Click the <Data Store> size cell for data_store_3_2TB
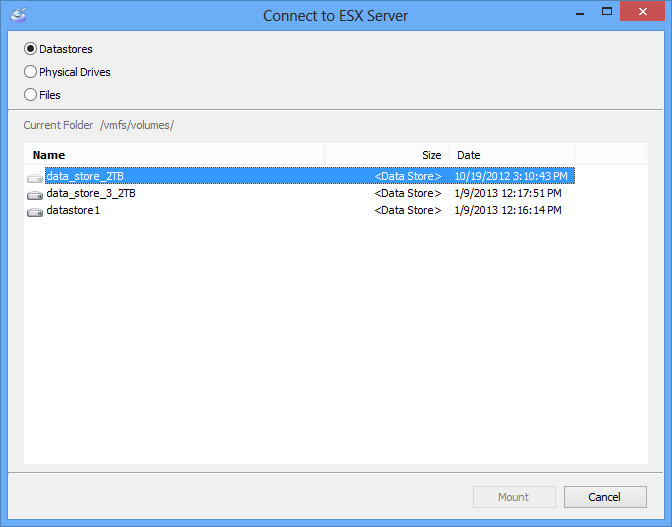Viewport: 672px width, 527px height. tap(408, 193)
